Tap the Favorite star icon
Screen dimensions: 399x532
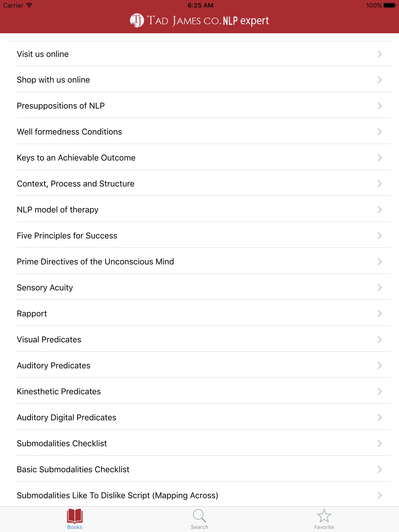pos(324,516)
